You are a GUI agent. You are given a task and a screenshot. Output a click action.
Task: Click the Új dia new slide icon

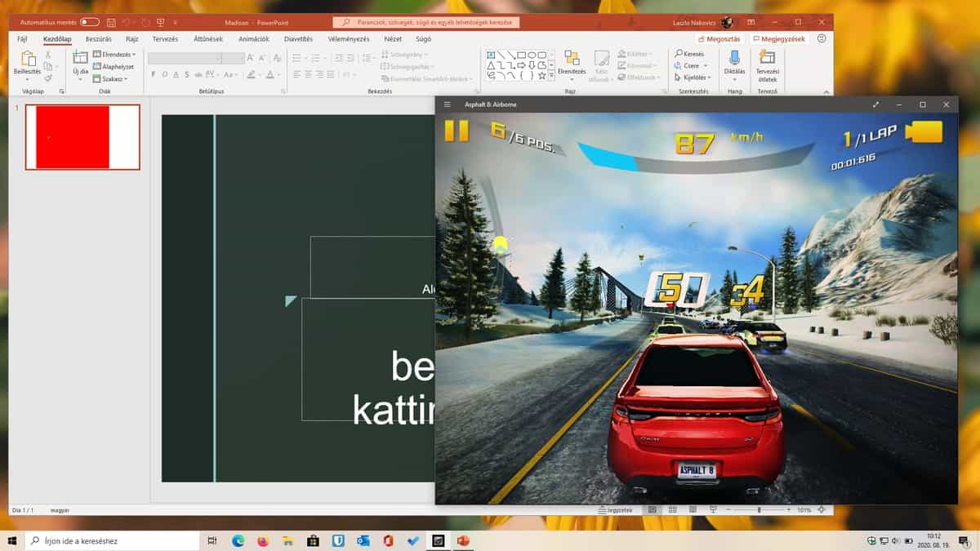click(80, 57)
